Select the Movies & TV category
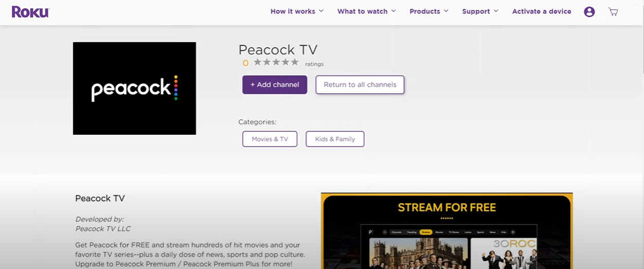Viewport: 644px width, 269px height. (x=270, y=139)
